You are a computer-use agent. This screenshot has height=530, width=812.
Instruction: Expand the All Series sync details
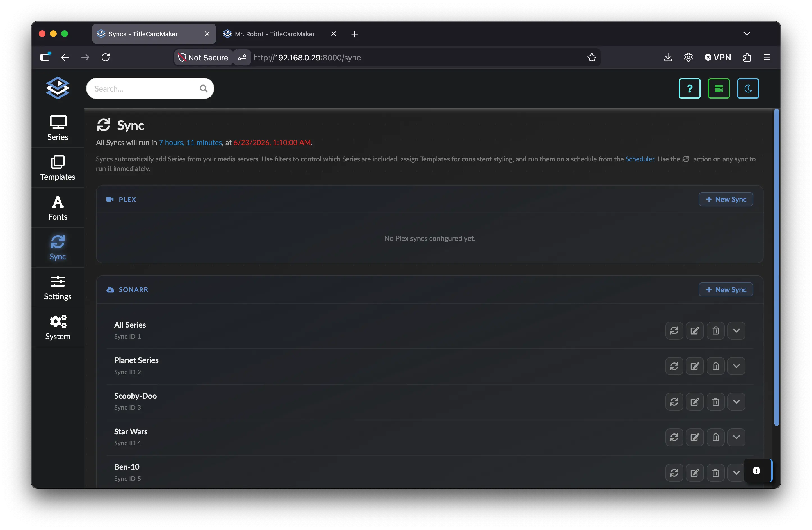pos(736,330)
